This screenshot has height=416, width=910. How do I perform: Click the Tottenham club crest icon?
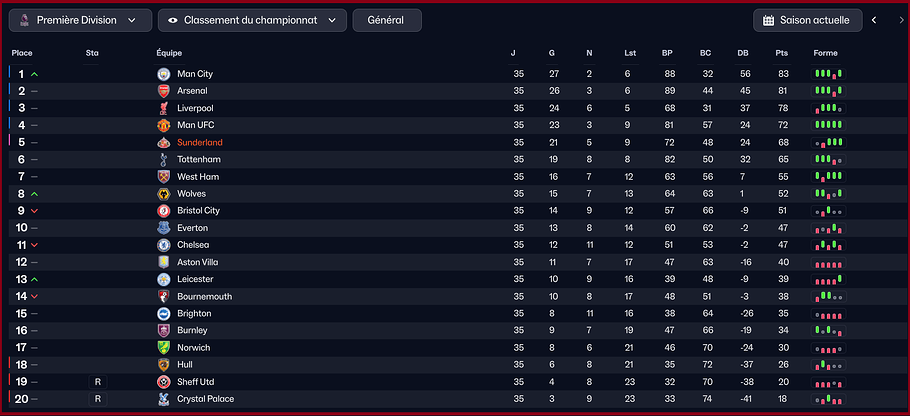coord(163,160)
